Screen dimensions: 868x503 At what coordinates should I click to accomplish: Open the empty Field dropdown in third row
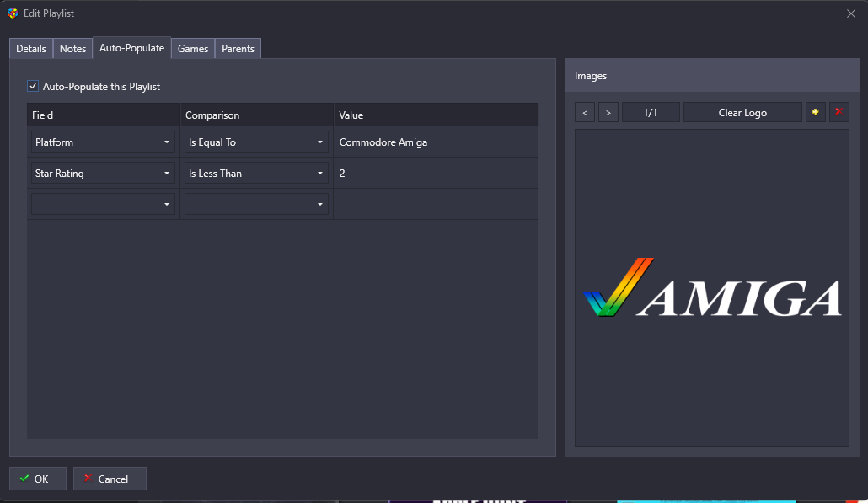[103, 204]
